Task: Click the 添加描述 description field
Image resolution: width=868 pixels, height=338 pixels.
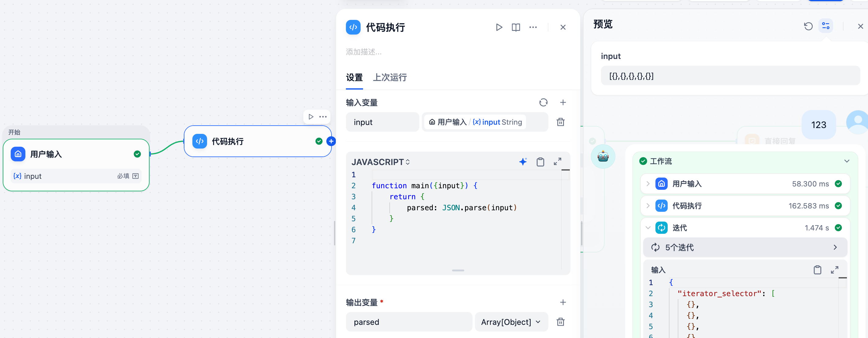Action: (x=364, y=52)
